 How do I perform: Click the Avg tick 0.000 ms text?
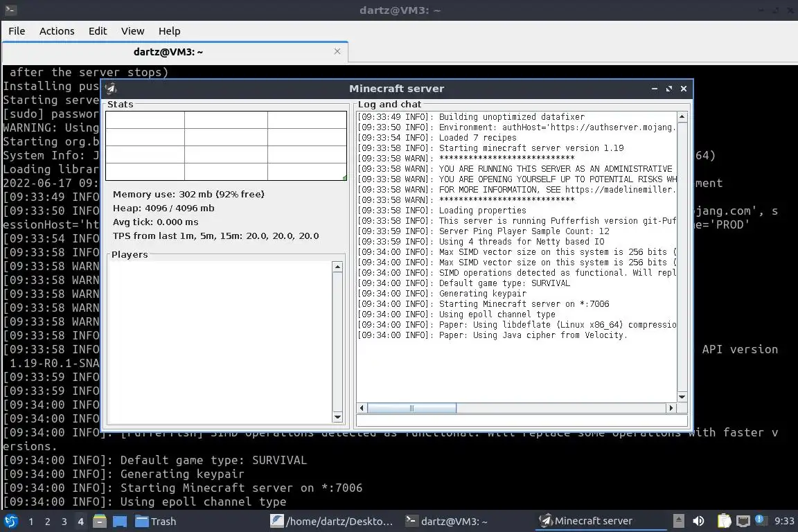[156, 222]
